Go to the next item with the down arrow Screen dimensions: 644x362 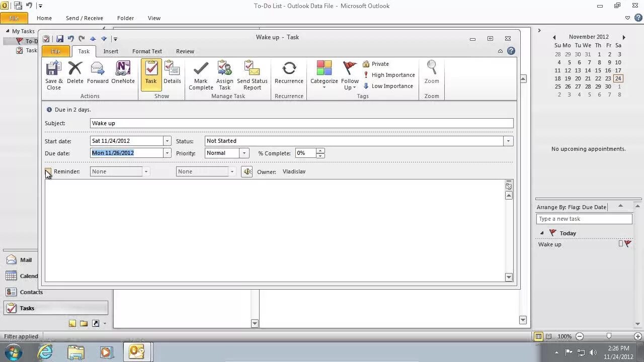pos(104,39)
